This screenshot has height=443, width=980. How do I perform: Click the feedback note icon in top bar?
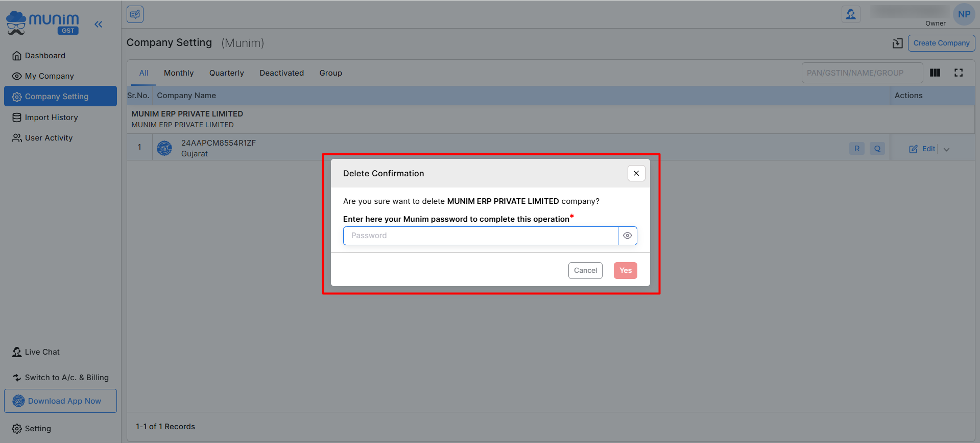(135, 14)
